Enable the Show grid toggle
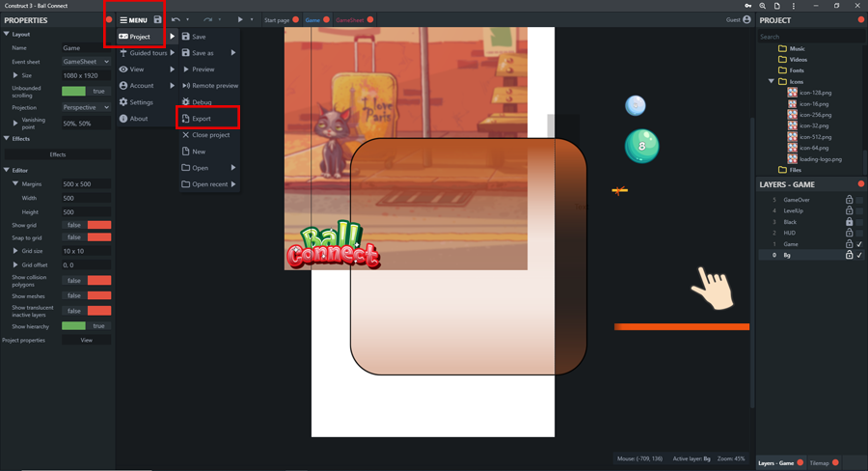The width and height of the screenshot is (868, 471). click(x=87, y=225)
